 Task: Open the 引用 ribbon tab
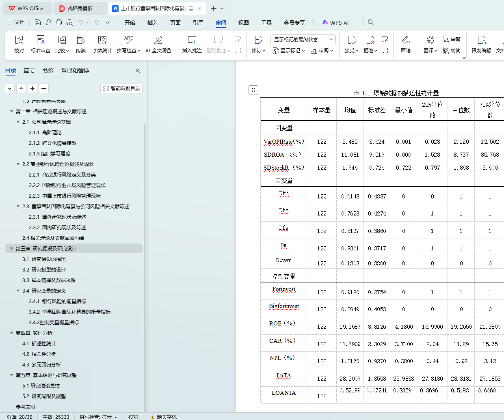pos(198,23)
